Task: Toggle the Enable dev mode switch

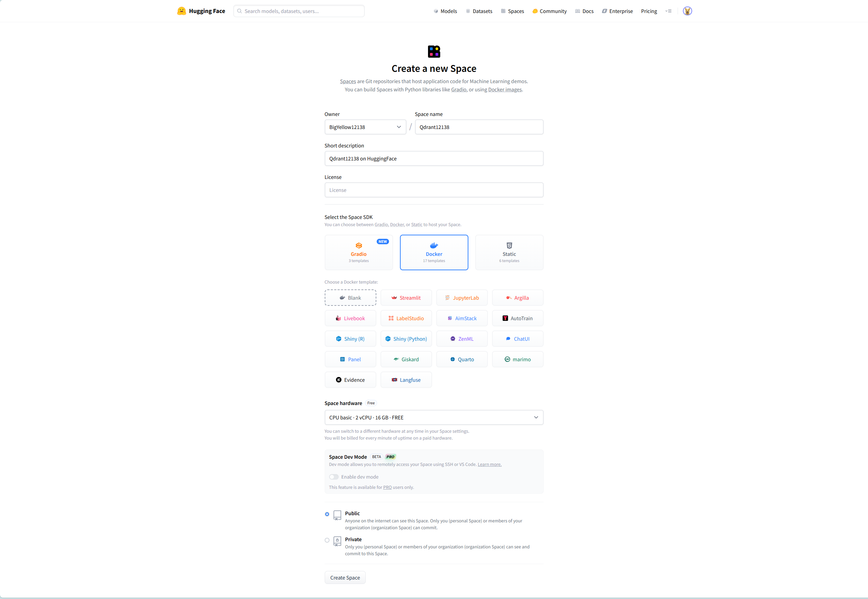Action: (x=334, y=477)
